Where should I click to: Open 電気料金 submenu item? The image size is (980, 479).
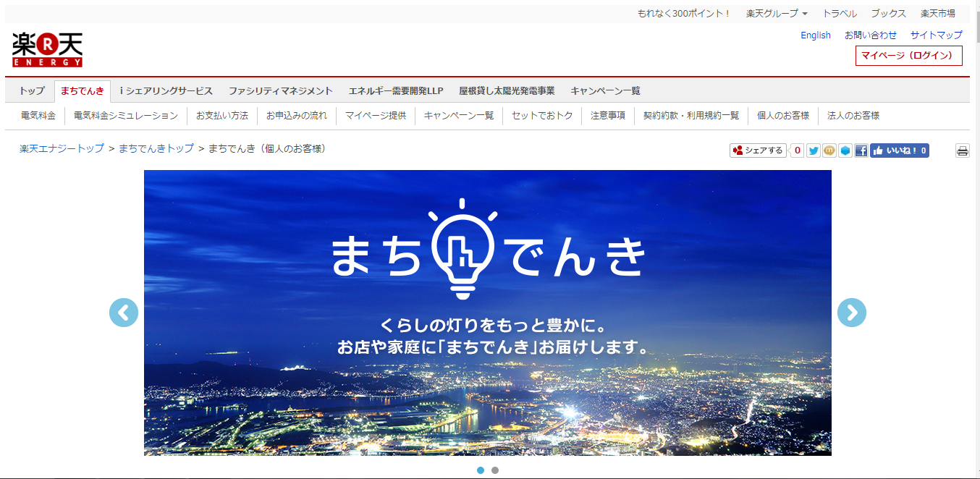(38, 116)
